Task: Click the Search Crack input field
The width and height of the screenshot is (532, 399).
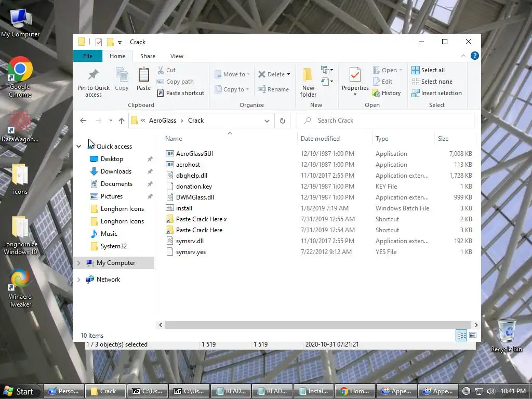Action: [385, 121]
